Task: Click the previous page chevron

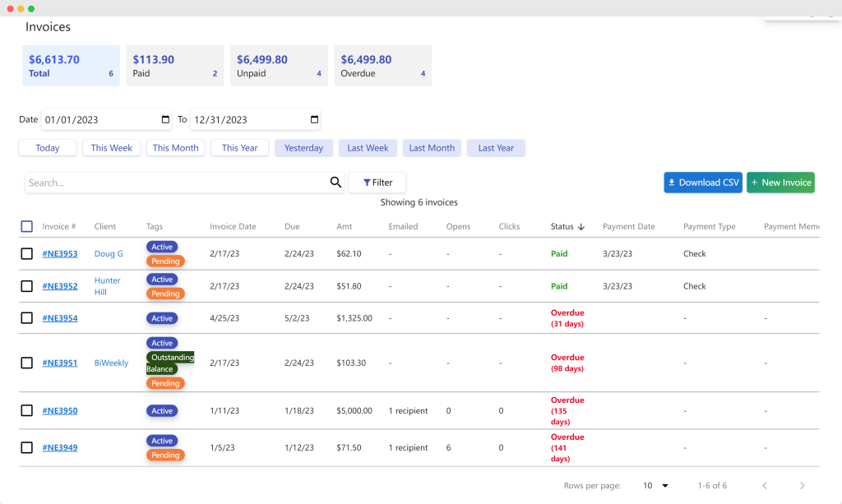Action: point(764,485)
